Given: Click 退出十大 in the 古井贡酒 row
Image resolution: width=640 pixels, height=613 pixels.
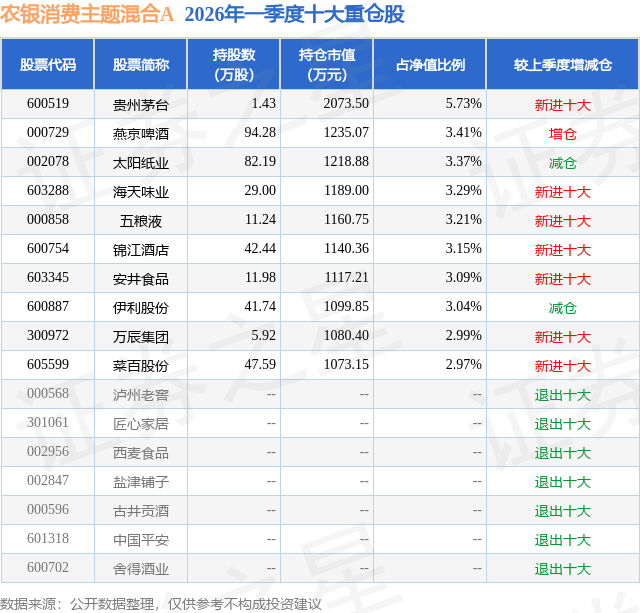Looking at the screenshot, I should pyautogui.click(x=563, y=511).
